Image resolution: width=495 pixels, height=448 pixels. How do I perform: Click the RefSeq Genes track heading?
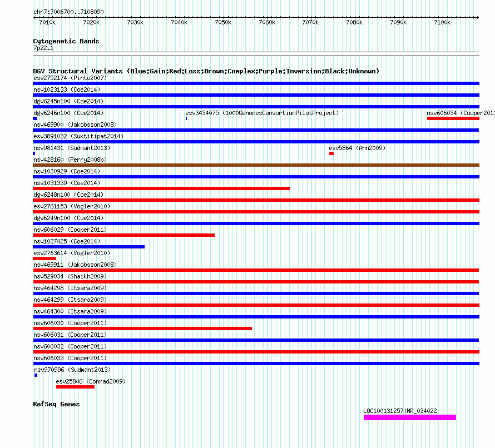click(x=56, y=404)
